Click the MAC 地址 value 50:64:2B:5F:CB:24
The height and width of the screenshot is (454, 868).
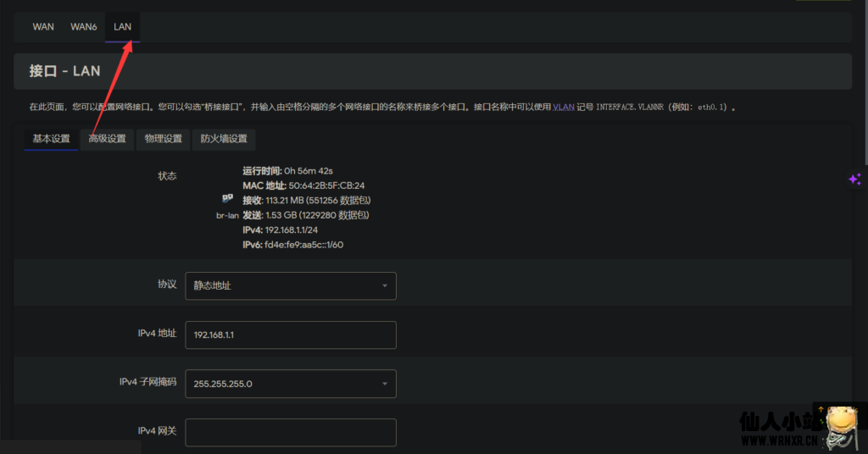[326, 185]
